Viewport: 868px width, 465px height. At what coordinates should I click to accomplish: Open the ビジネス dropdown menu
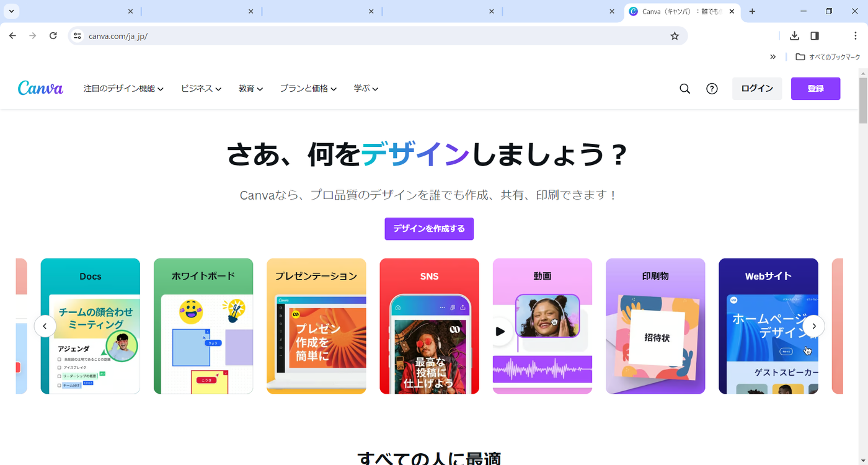[201, 88]
